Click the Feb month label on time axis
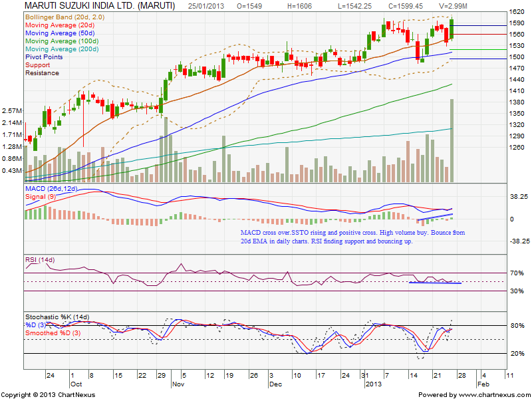Viewport: 532px width, 399px height. point(483,384)
